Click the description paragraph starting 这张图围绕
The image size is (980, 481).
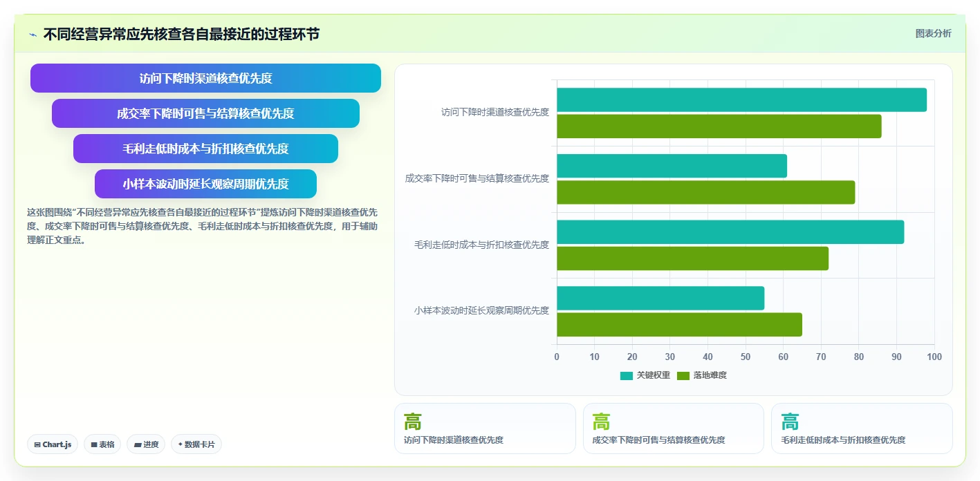[x=202, y=226]
